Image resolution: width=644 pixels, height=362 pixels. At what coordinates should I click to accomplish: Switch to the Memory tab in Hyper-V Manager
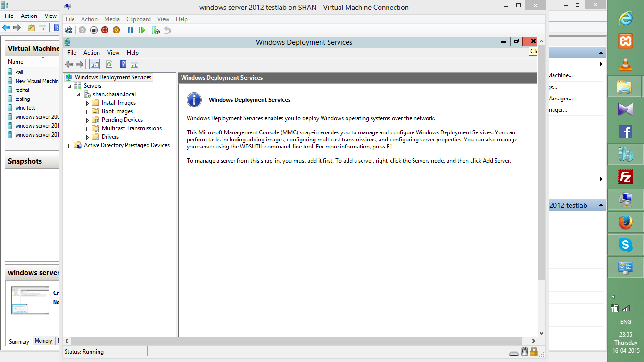pyautogui.click(x=43, y=341)
